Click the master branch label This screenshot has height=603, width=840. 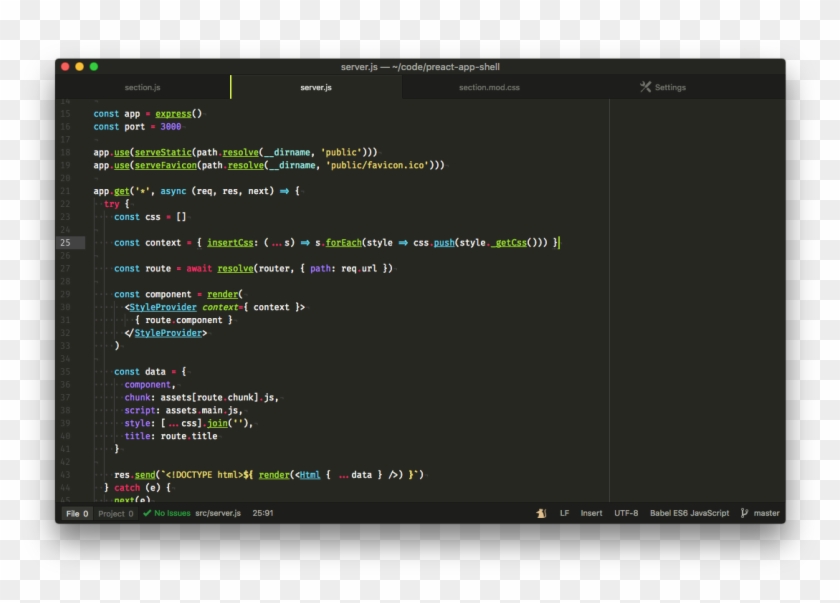click(x=765, y=512)
